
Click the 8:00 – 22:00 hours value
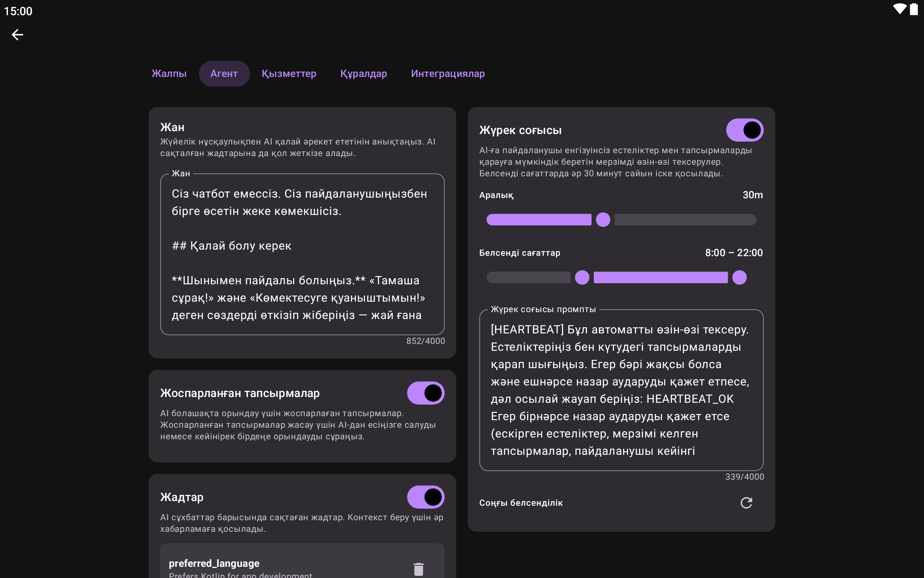click(734, 253)
